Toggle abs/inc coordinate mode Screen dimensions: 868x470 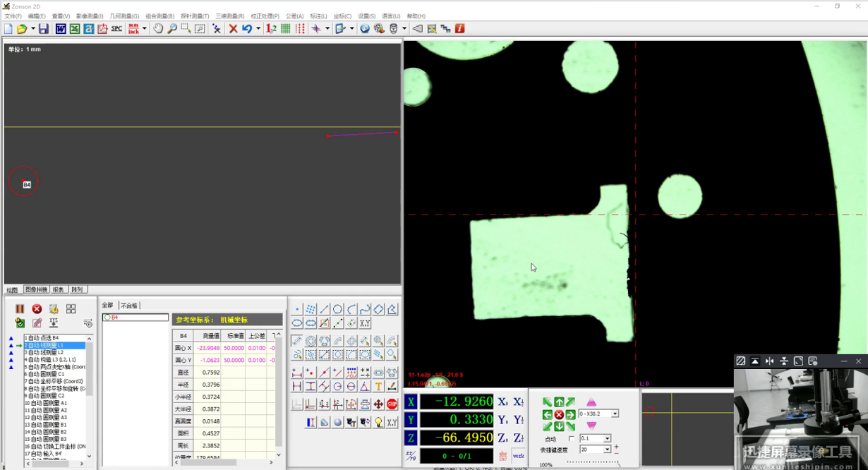(x=502, y=456)
